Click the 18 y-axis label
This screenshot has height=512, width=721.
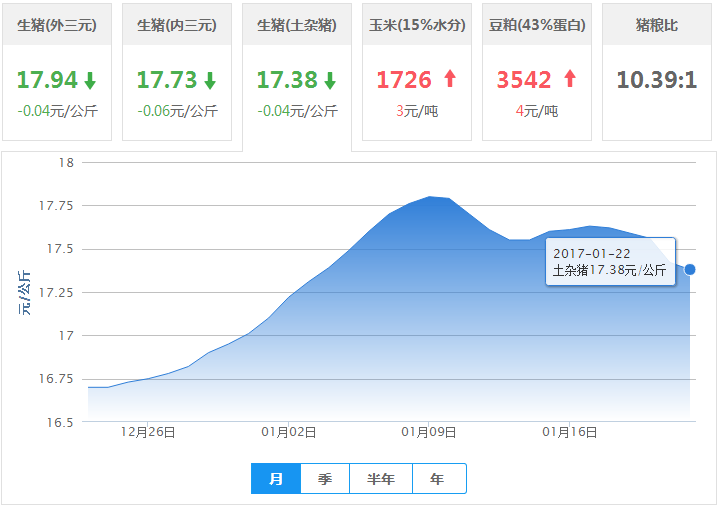[x=66, y=162]
